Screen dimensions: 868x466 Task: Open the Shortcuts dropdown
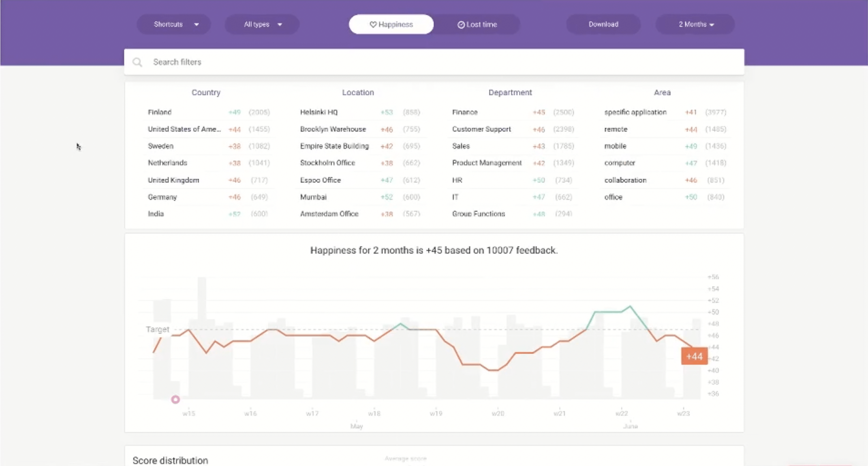click(x=174, y=24)
